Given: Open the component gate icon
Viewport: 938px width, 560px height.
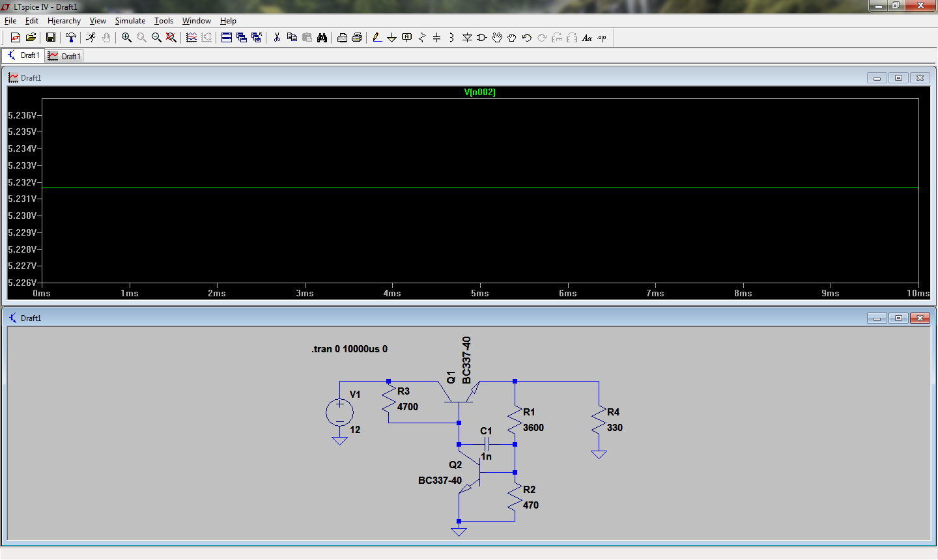Looking at the screenshot, I should click(482, 38).
